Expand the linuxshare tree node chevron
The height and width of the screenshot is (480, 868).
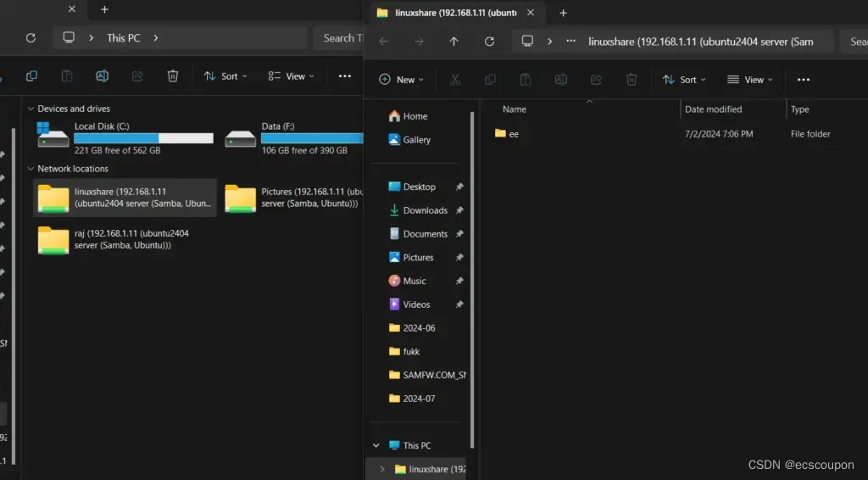coord(382,469)
